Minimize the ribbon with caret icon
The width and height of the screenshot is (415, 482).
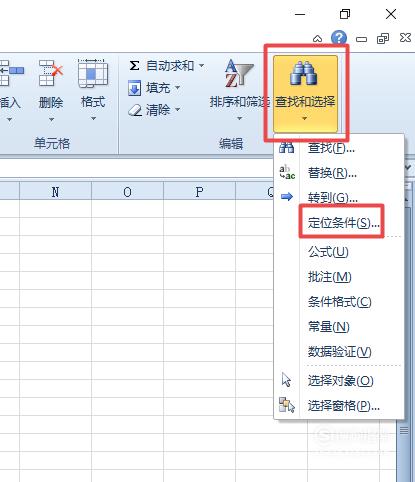318,39
